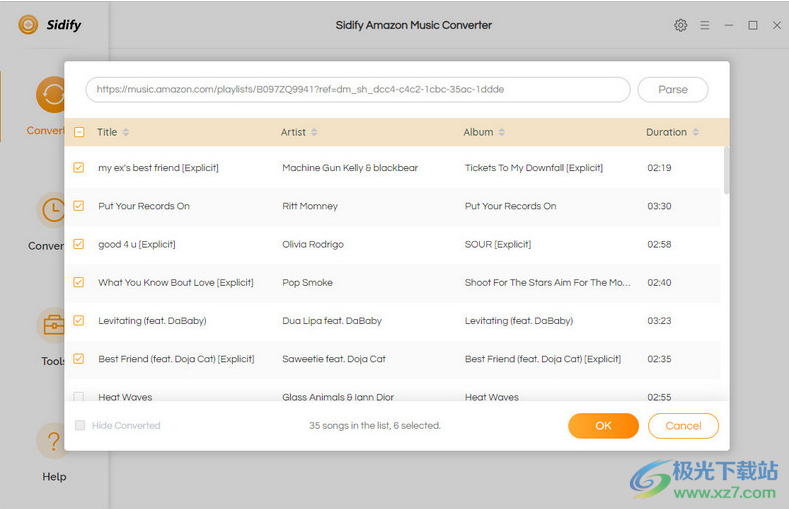789x509 pixels.
Task: Sort the list by Album column arrows
Action: 502,132
